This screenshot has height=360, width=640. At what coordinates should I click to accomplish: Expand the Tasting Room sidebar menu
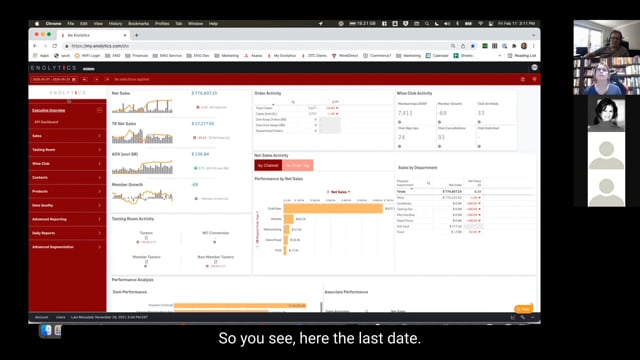point(67,150)
